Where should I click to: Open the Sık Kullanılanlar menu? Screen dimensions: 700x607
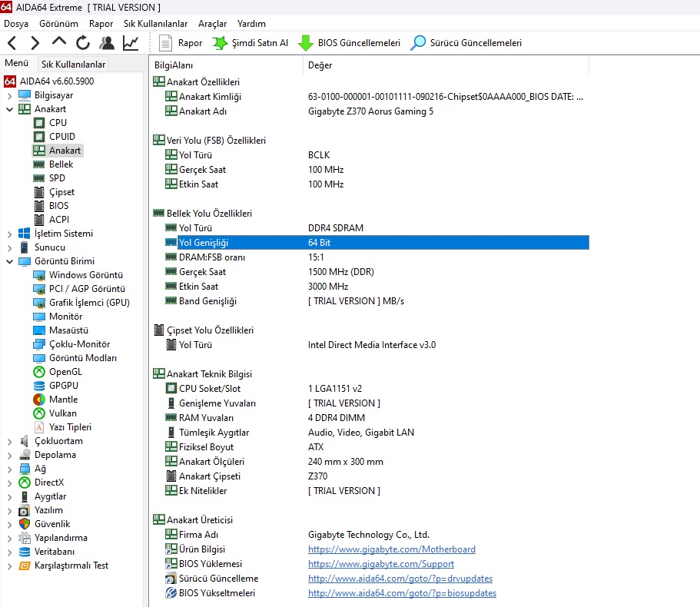155,24
